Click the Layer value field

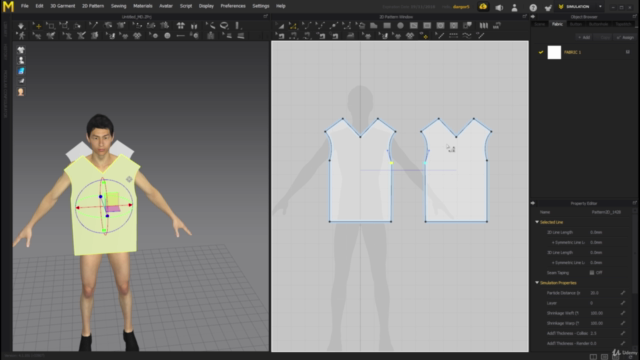[603, 303]
